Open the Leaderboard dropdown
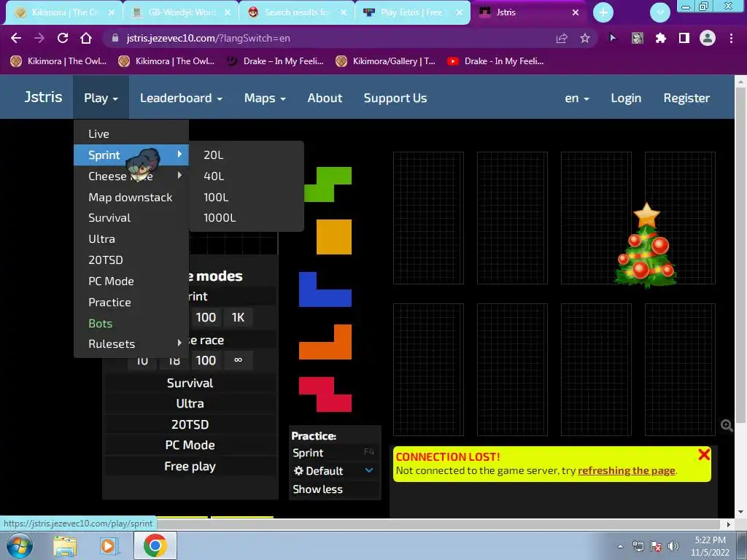Screen dimensions: 747x560 pos(181,98)
